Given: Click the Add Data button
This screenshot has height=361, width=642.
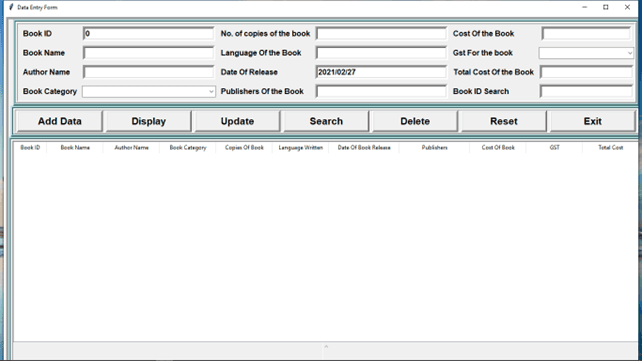Looking at the screenshot, I should [60, 121].
